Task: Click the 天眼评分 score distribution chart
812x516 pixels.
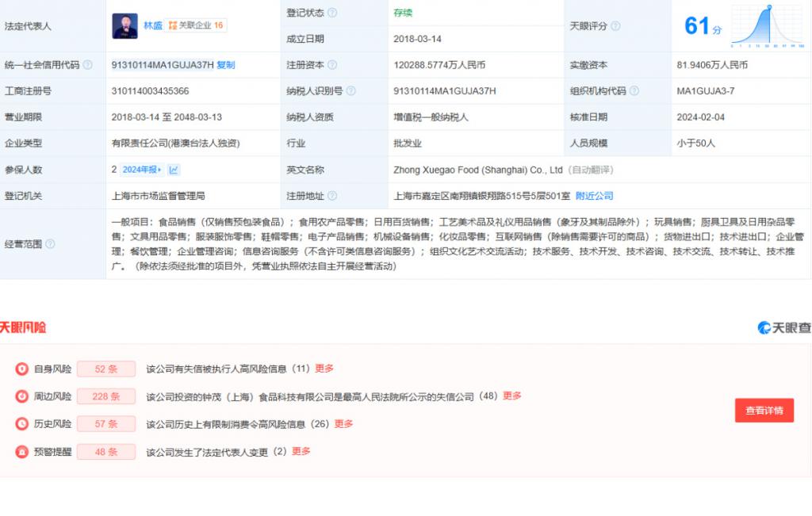Action: [x=767, y=25]
